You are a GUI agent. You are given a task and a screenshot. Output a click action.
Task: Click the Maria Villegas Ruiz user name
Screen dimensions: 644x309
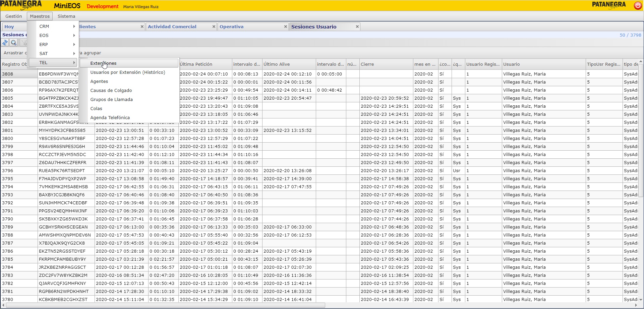point(141,7)
